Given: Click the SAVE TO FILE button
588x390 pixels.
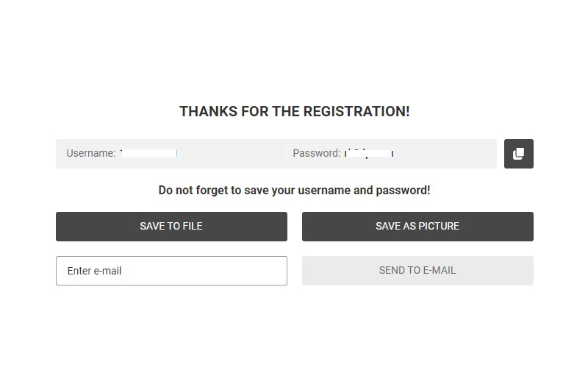Looking at the screenshot, I should click(x=171, y=227).
